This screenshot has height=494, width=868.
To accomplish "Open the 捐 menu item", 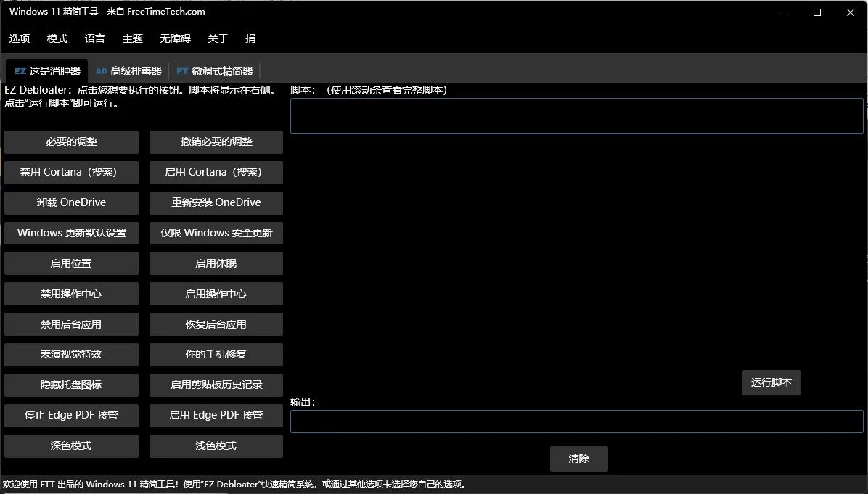I will pos(251,38).
